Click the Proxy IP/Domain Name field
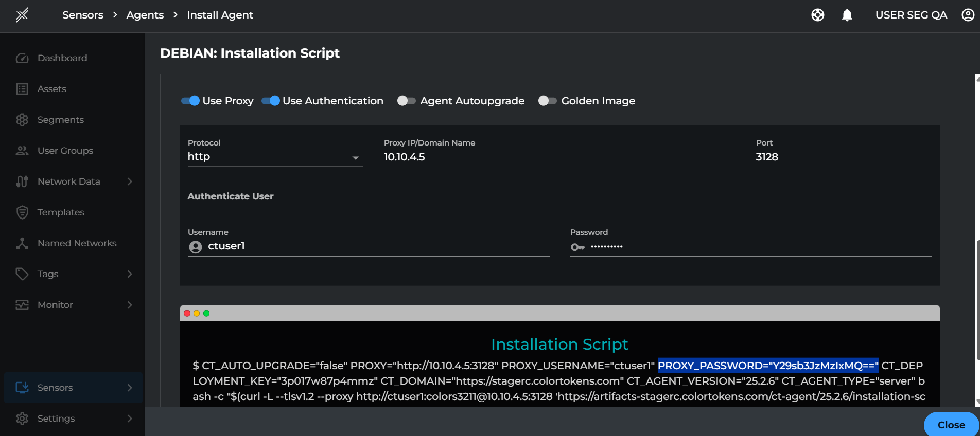Viewport: 980px width, 436px height. 559,157
